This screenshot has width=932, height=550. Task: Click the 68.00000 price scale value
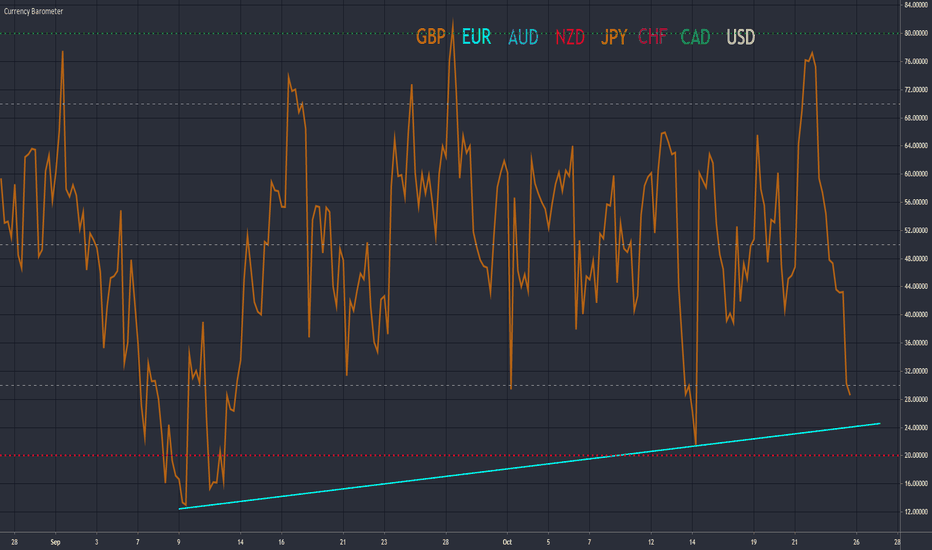(916, 118)
